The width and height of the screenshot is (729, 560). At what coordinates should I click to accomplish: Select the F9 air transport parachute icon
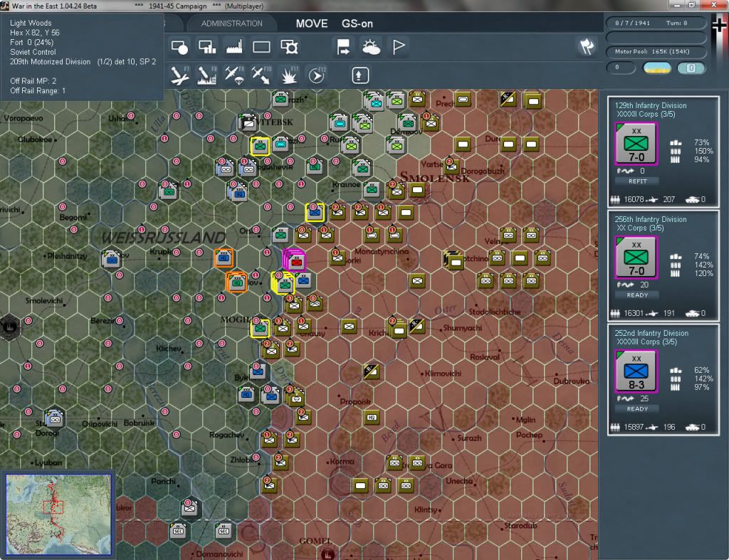(x=234, y=75)
